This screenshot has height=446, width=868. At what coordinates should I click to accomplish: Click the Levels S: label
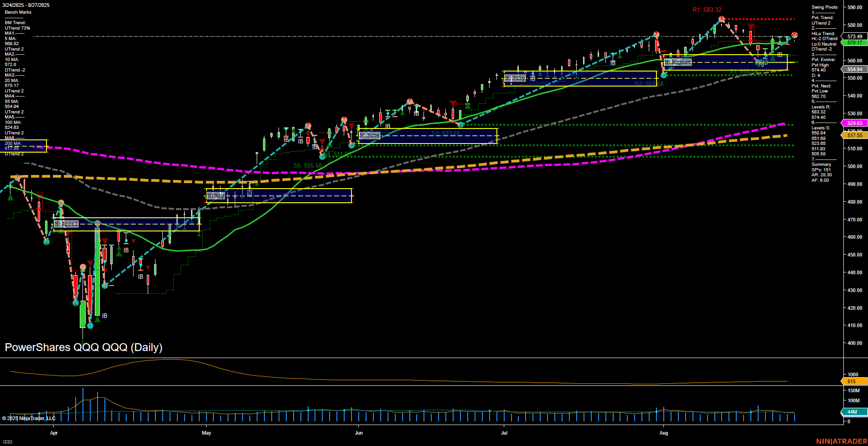pos(821,128)
